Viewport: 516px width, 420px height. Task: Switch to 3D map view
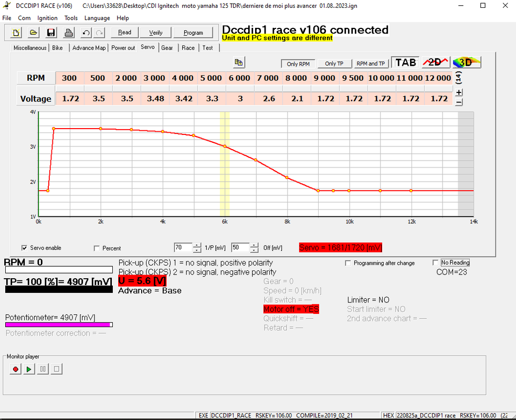click(466, 62)
